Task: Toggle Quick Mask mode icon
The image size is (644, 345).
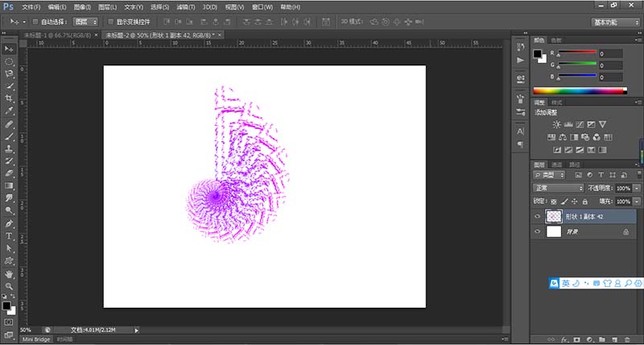Action: 9,322
